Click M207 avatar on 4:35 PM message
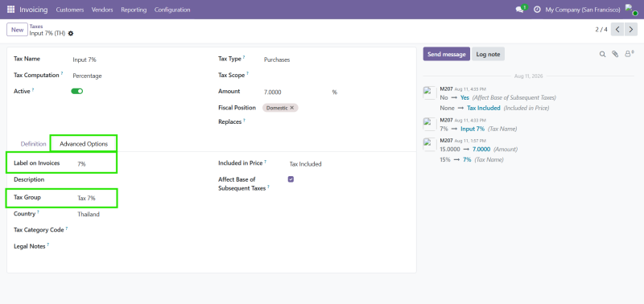Screen dimensions: 644x304 point(430,92)
